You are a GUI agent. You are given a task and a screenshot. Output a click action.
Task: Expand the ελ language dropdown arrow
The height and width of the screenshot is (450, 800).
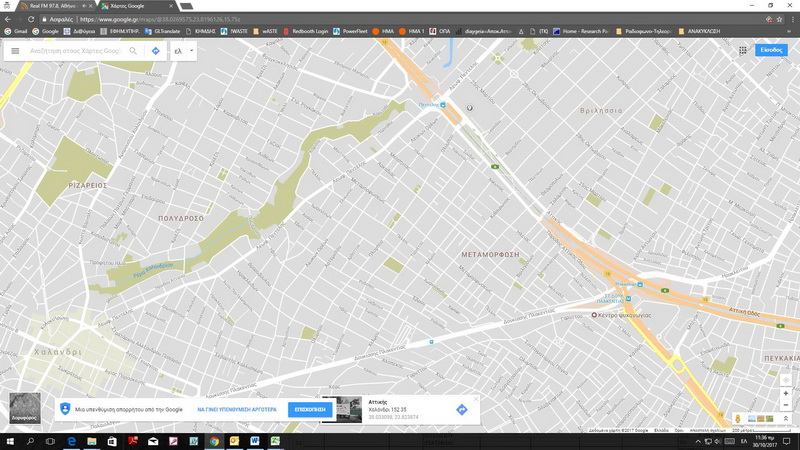tap(192, 51)
